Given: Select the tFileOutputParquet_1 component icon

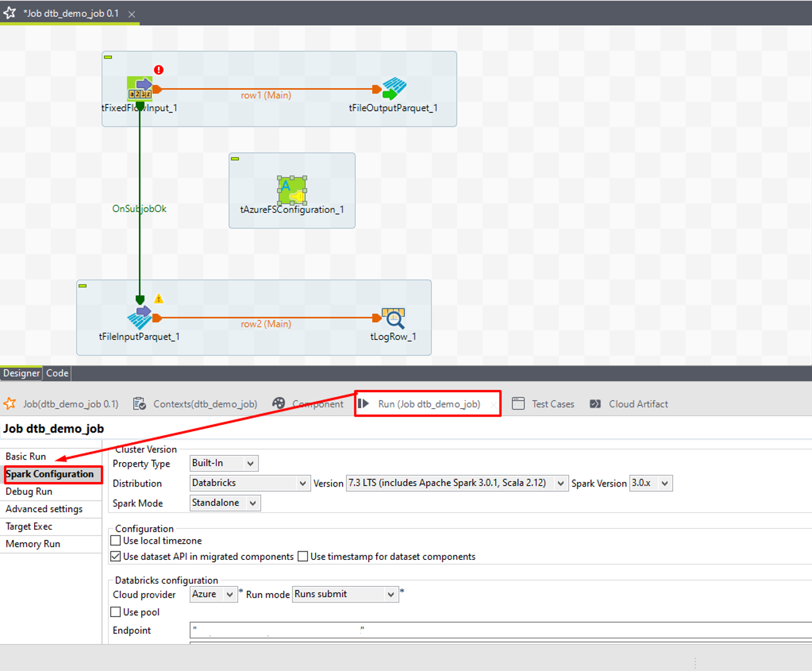Looking at the screenshot, I should click(394, 88).
